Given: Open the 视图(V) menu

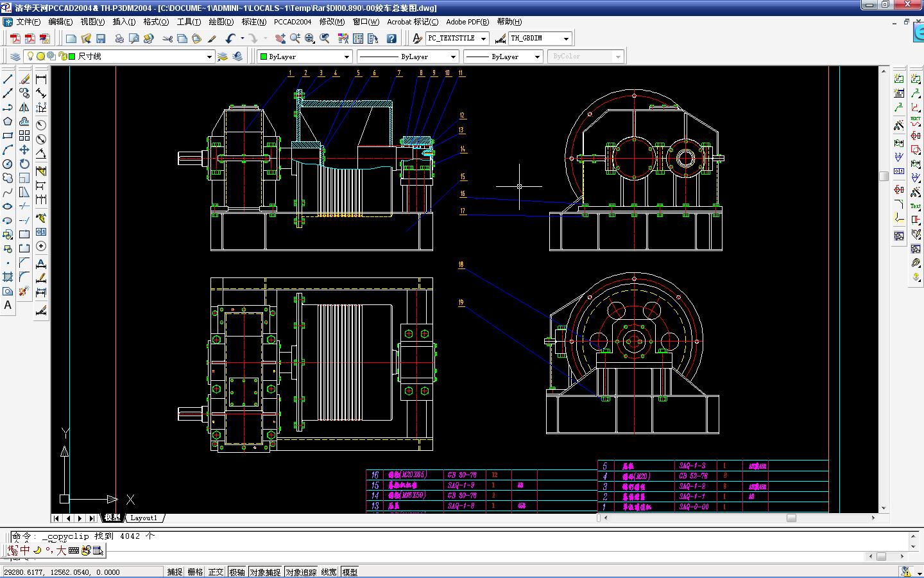Looking at the screenshot, I should pos(92,22).
